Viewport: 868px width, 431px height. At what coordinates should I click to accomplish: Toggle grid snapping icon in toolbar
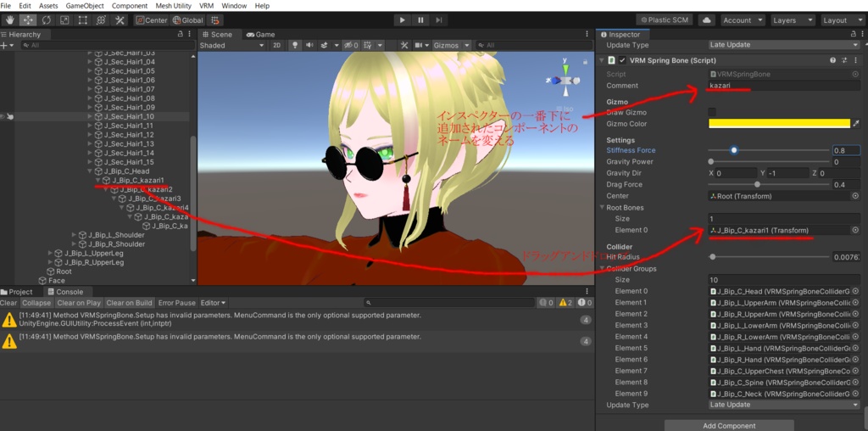coord(215,20)
